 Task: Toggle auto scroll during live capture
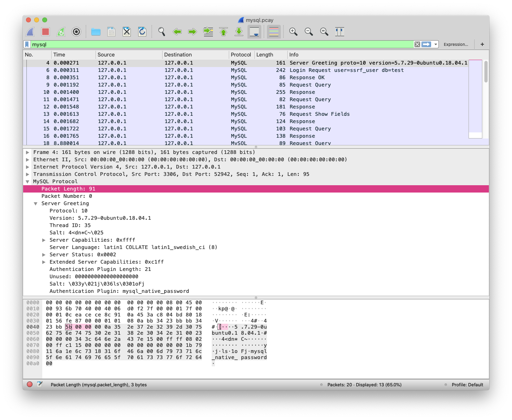click(254, 32)
